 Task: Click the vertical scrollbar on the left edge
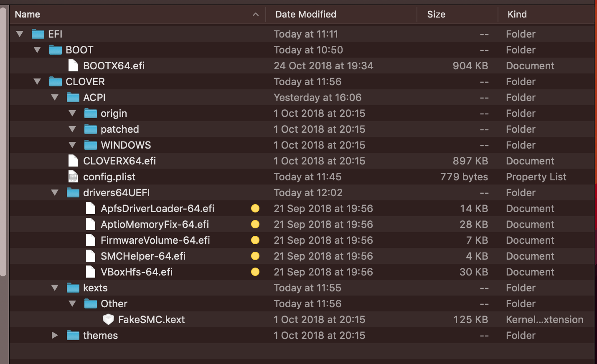(3, 142)
